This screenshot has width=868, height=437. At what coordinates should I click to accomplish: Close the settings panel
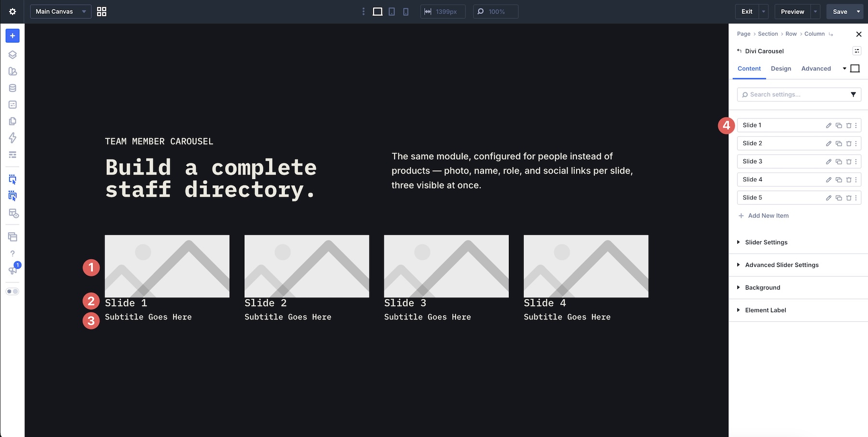click(858, 34)
